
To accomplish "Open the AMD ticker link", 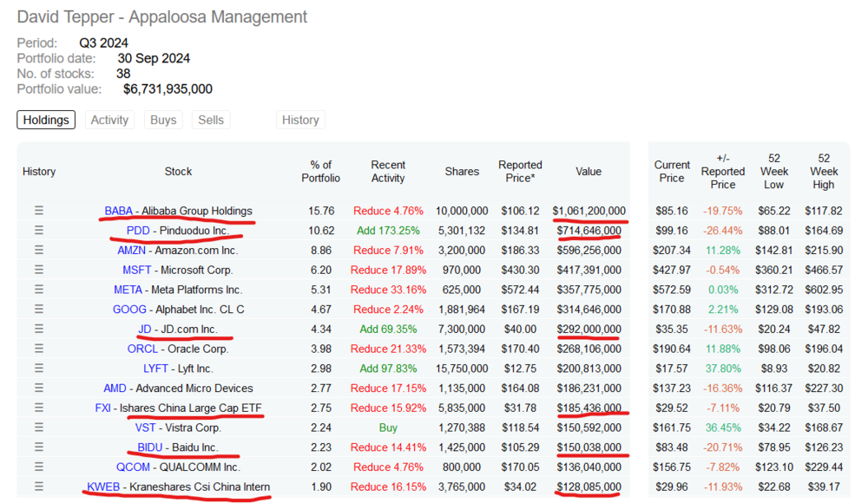I will click(115, 389).
